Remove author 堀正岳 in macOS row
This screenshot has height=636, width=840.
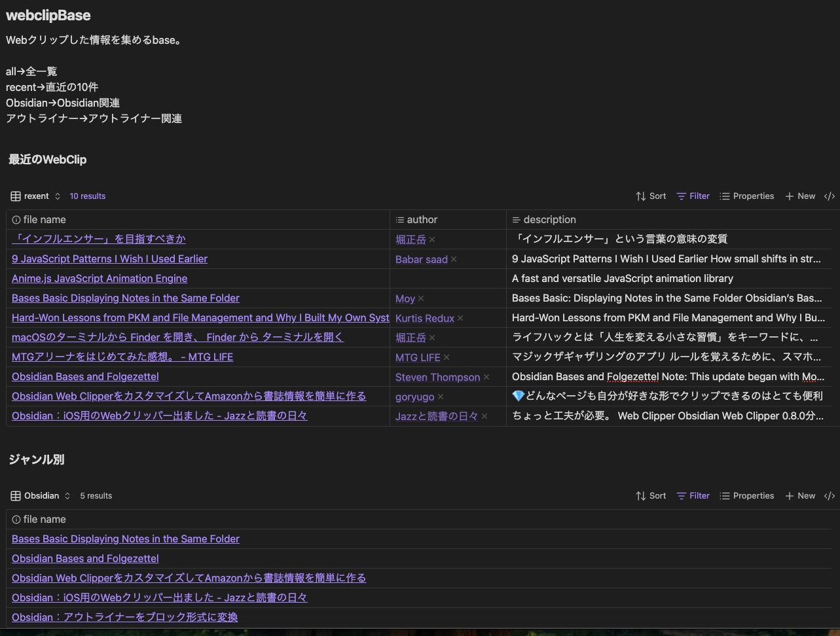pyautogui.click(x=432, y=338)
